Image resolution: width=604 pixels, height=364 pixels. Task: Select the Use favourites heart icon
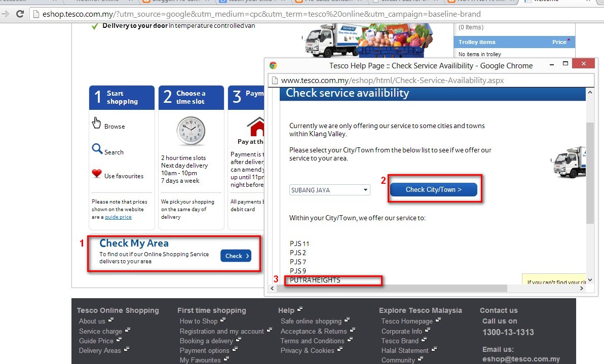tap(96, 173)
